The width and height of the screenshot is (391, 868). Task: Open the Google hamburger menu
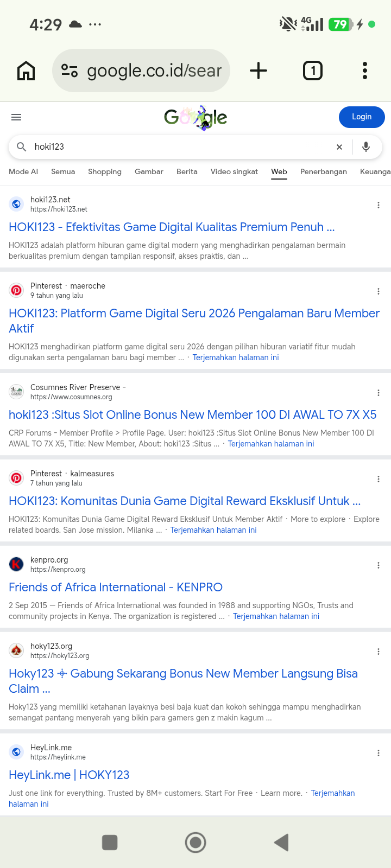click(x=16, y=117)
